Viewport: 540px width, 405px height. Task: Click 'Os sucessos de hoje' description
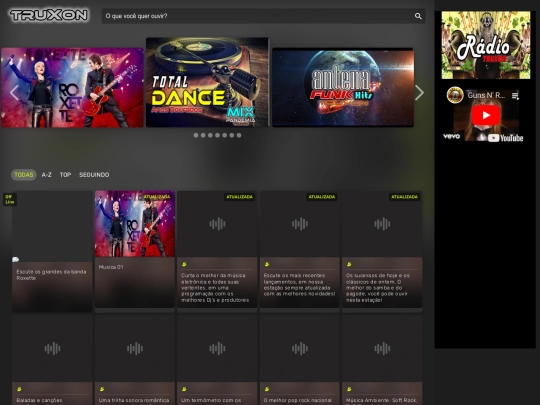point(378,288)
